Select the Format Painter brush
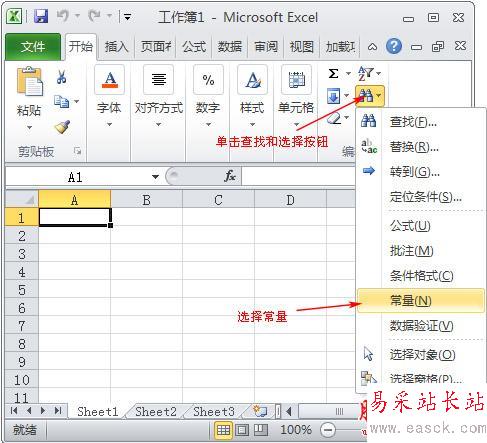This screenshot has width=487, height=443. click(x=62, y=127)
